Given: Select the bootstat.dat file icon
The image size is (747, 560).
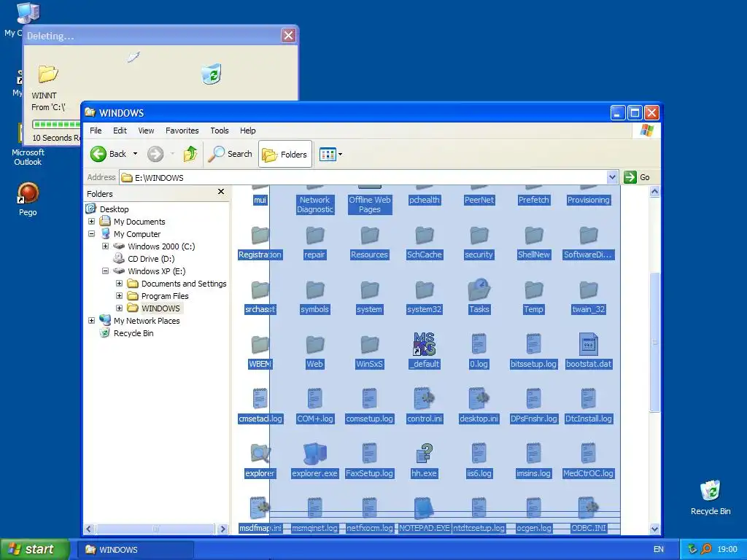Looking at the screenshot, I should pyautogui.click(x=589, y=344).
